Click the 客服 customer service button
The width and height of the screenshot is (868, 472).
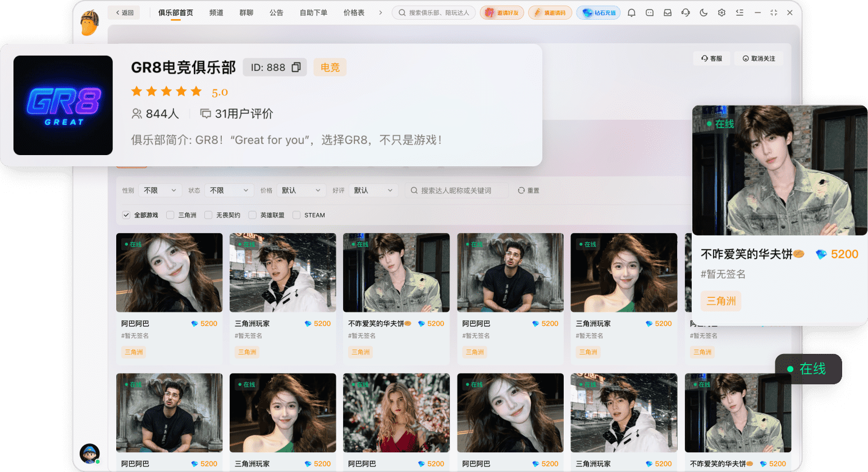tap(712, 58)
